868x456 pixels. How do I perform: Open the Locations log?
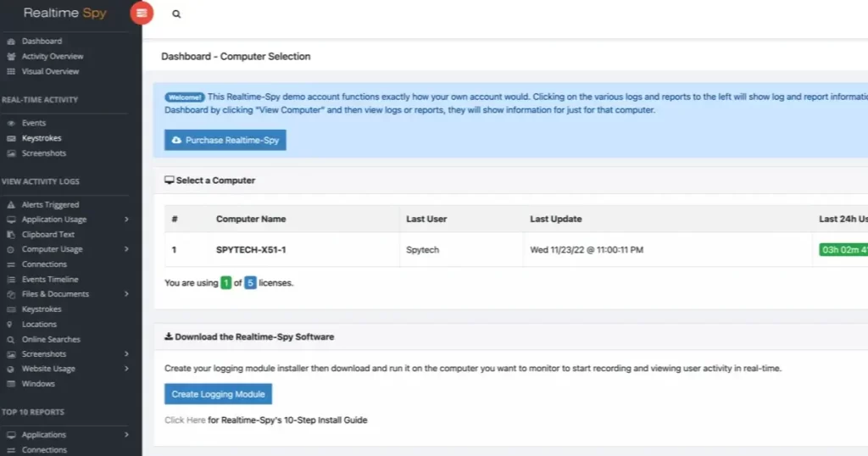tap(39, 325)
